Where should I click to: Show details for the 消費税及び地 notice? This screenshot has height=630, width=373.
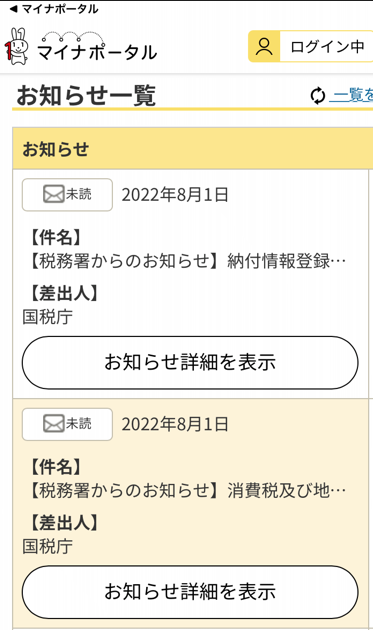(x=190, y=592)
